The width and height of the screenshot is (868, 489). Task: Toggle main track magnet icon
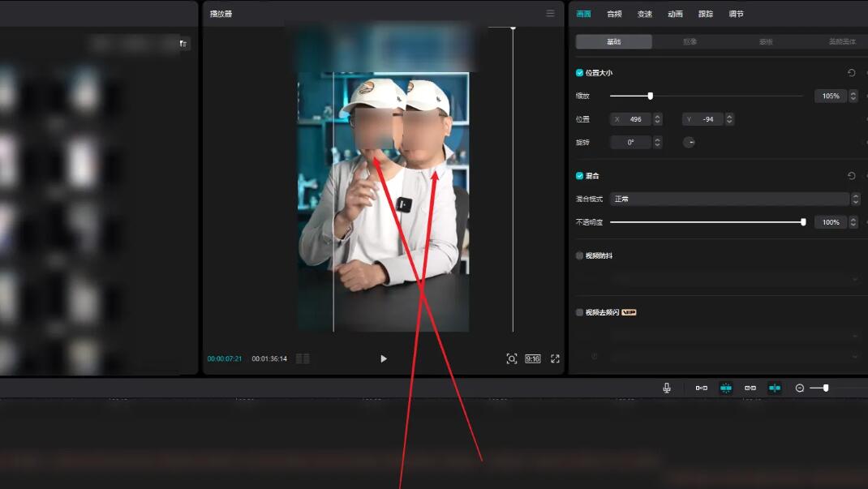[702, 388]
